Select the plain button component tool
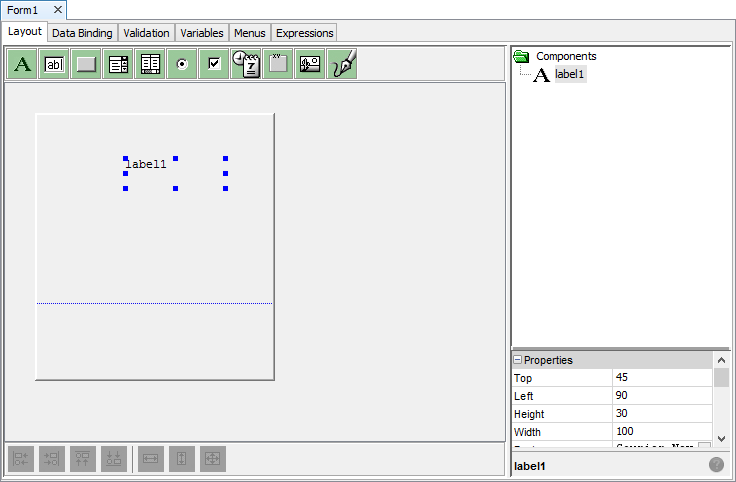Viewport: 736px width, 482px height. pyautogui.click(x=87, y=64)
